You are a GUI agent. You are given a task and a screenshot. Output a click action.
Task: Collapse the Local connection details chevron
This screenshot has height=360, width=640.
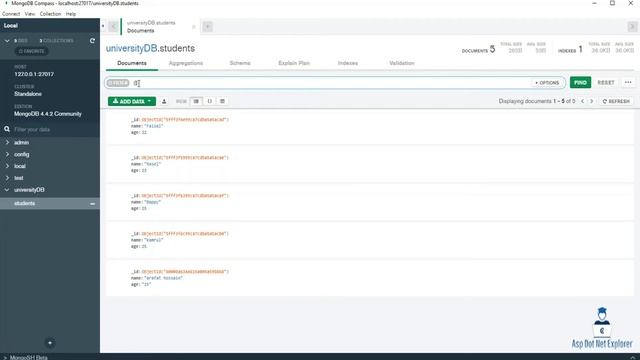click(x=7, y=41)
